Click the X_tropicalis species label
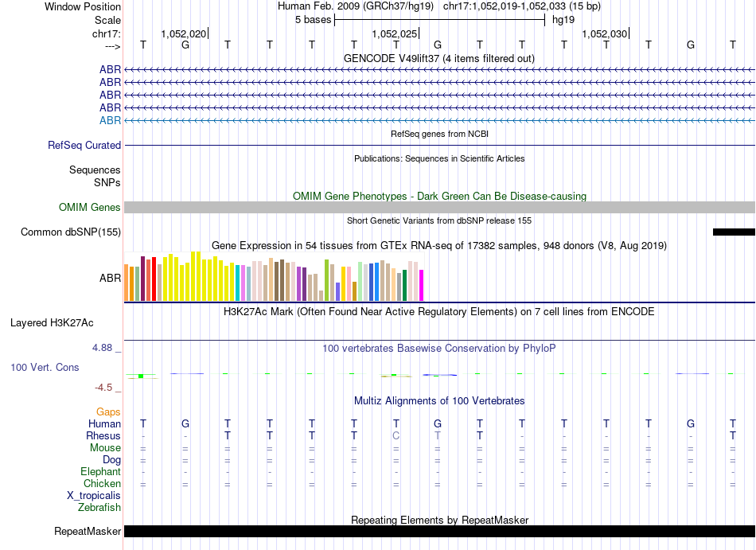 tap(94, 496)
